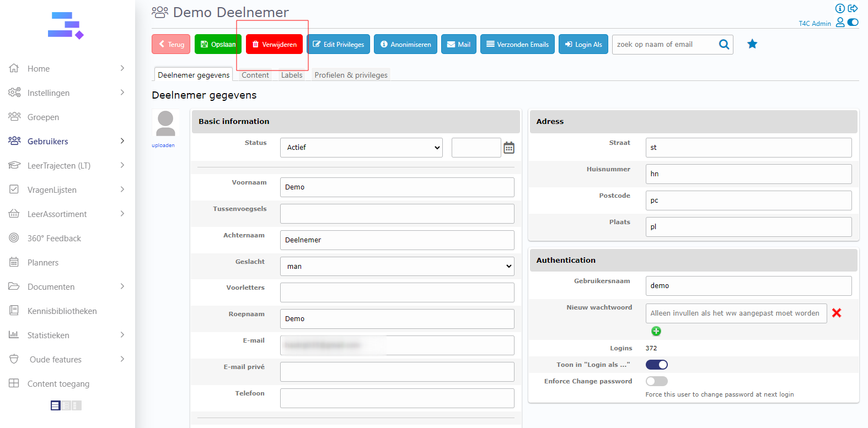
Task: Click the green Opslaan button
Action: coord(218,44)
